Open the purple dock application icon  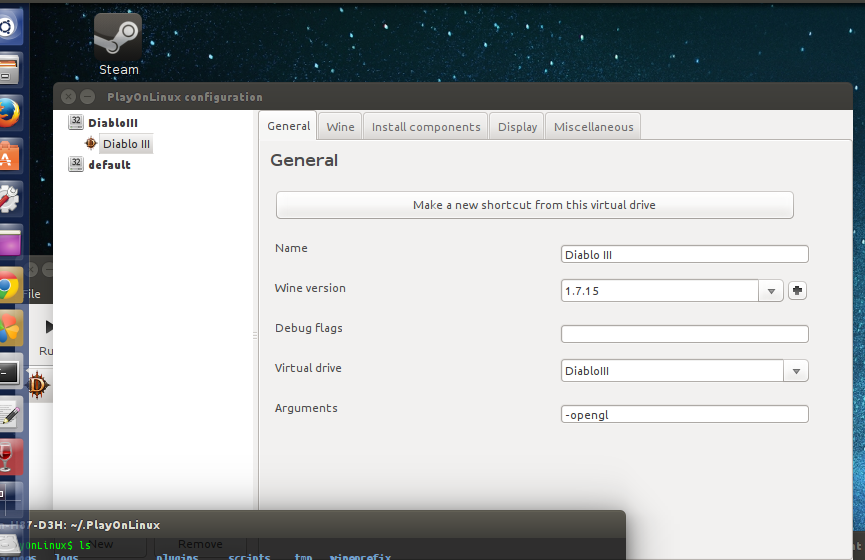coord(9,242)
